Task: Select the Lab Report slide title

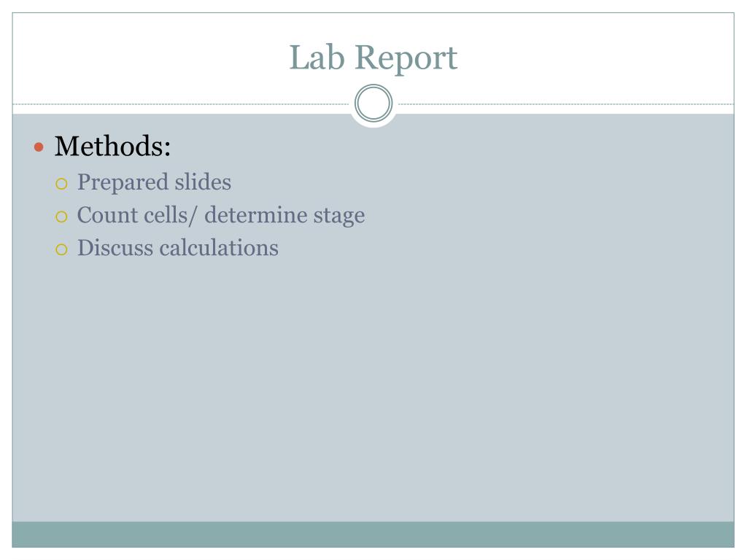Action: point(373,58)
